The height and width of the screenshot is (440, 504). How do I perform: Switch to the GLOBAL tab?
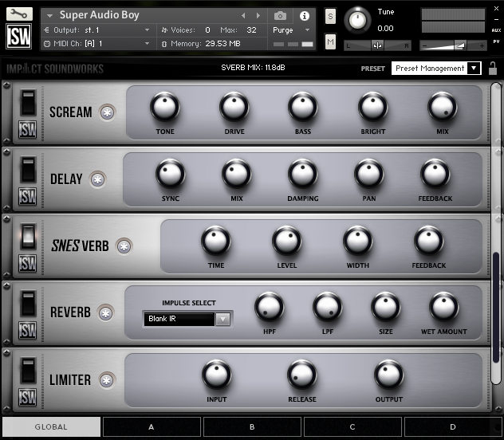pyautogui.click(x=51, y=426)
